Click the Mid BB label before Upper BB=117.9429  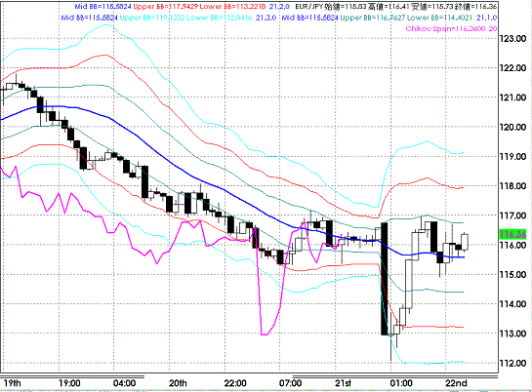(103, 7)
